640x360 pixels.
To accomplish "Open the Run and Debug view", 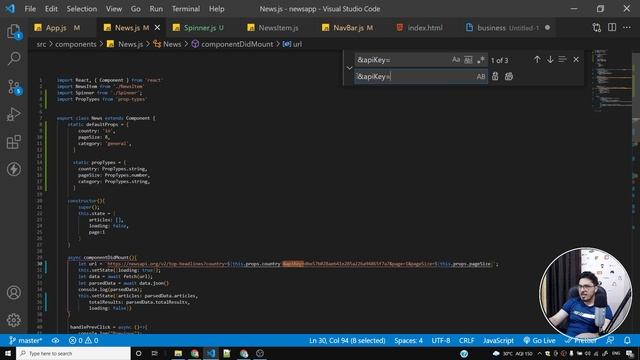I will point(14,114).
